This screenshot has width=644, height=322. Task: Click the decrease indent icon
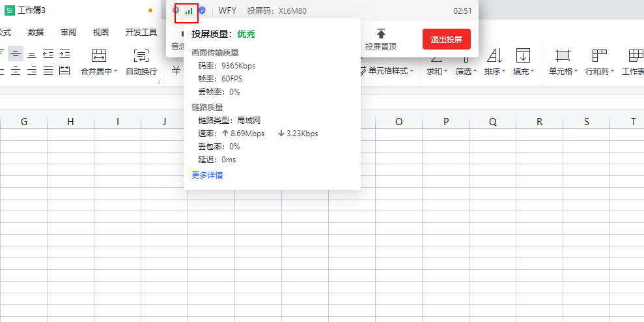coord(48,54)
